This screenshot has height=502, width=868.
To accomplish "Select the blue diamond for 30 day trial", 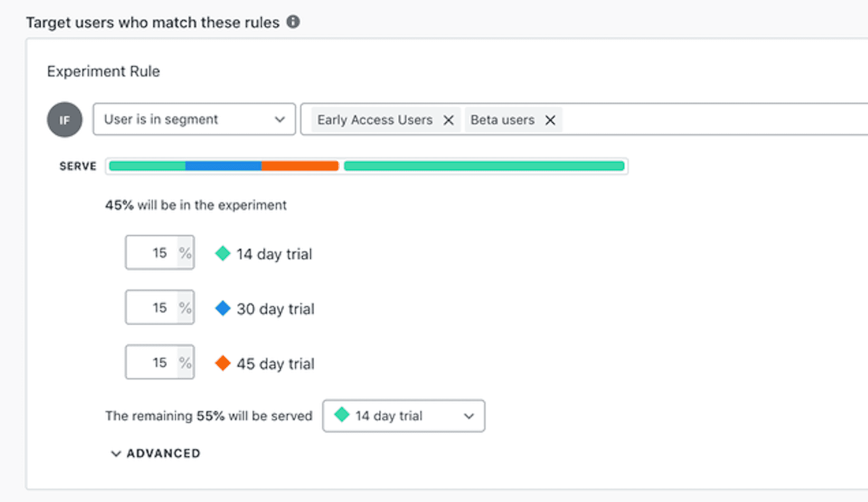I will (x=222, y=308).
